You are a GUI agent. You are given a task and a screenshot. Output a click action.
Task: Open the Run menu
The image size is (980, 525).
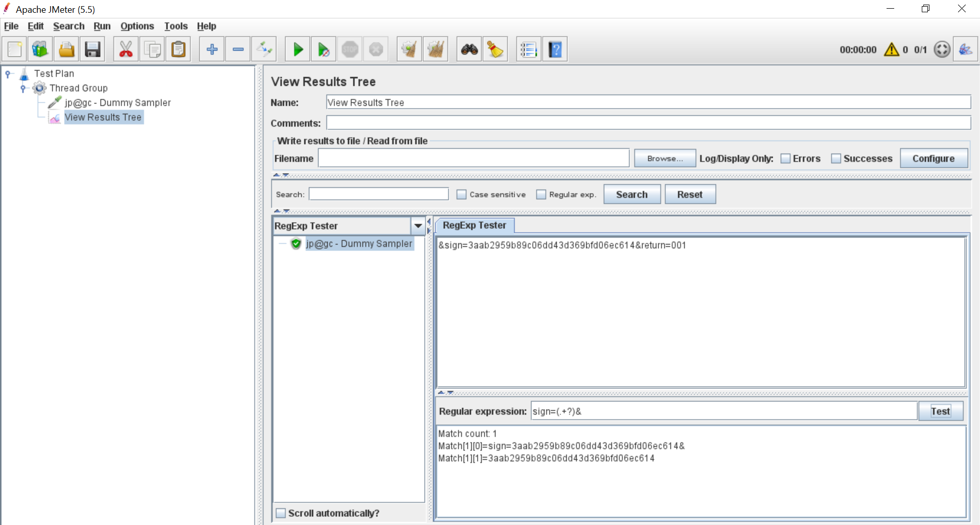(x=102, y=26)
